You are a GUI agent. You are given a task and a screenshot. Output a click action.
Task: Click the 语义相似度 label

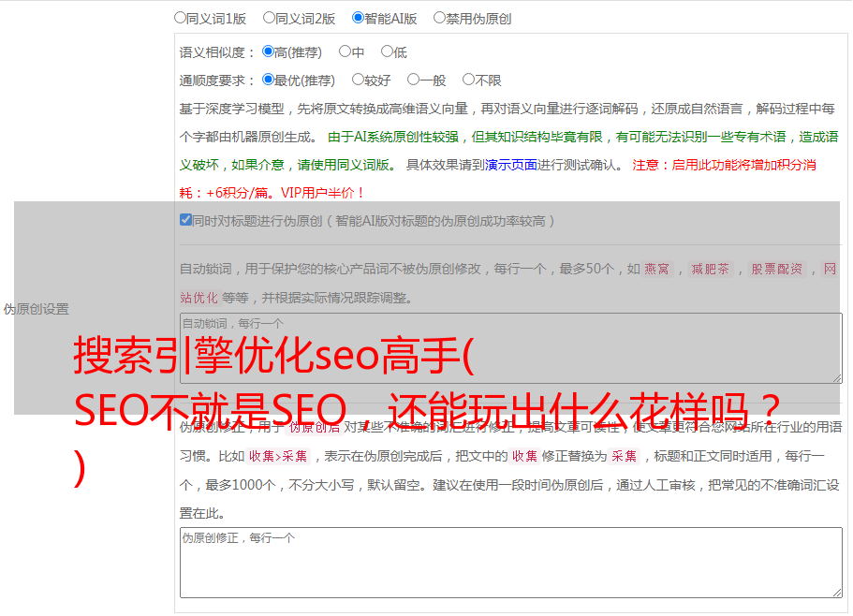pos(217,52)
